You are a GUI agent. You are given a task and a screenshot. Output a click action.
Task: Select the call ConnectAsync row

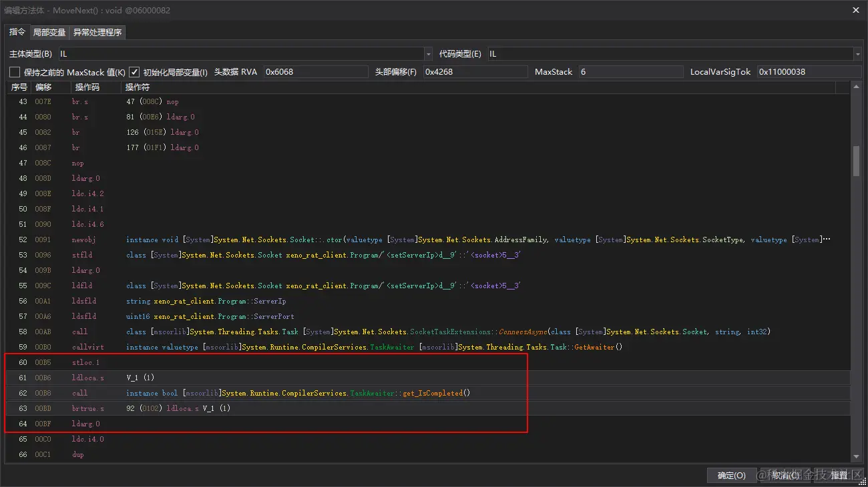point(428,332)
